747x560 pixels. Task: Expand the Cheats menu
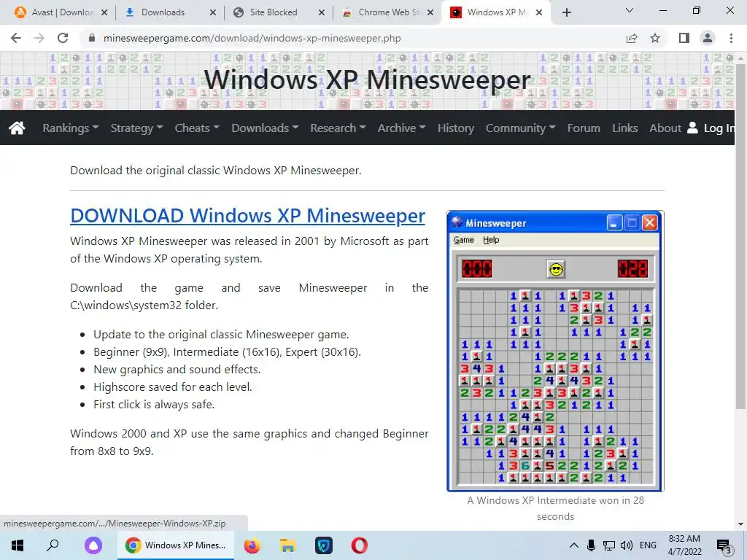tap(197, 128)
